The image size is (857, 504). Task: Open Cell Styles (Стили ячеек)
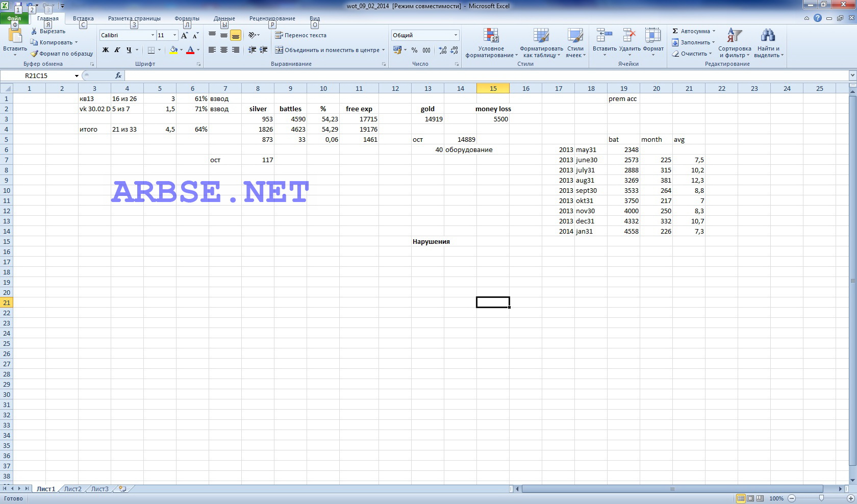pyautogui.click(x=575, y=43)
